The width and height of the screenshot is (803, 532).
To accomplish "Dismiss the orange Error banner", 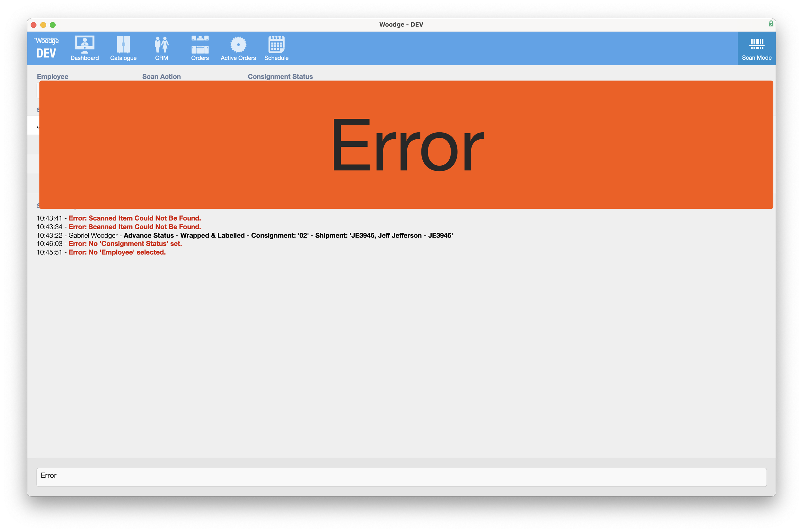I will pos(406,144).
